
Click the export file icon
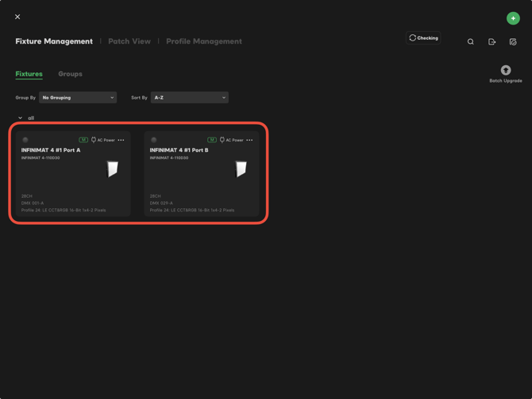pos(492,42)
